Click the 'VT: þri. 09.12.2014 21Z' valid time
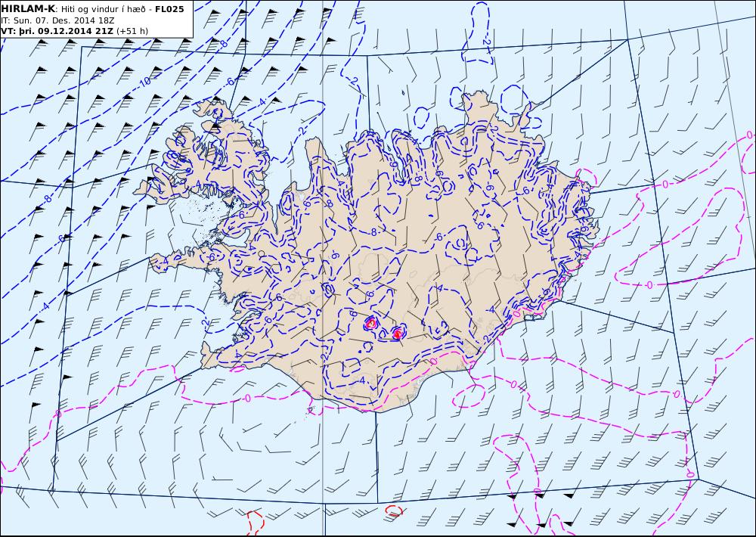This screenshot has width=756, height=537. coord(57,31)
